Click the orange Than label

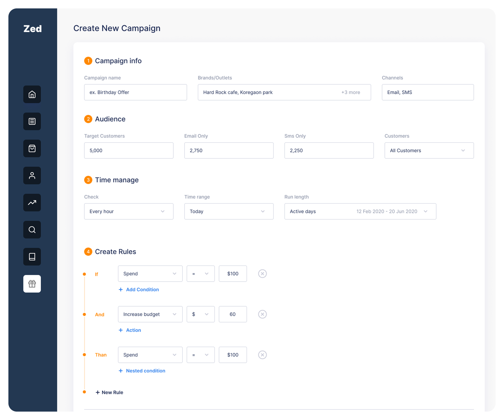[101, 355]
